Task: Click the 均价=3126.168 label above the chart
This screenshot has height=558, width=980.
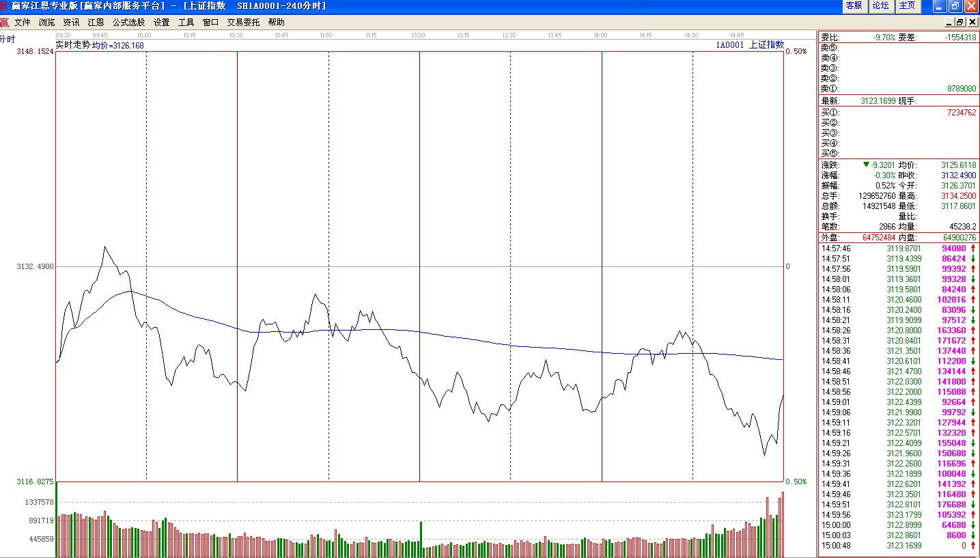Action: [118, 45]
